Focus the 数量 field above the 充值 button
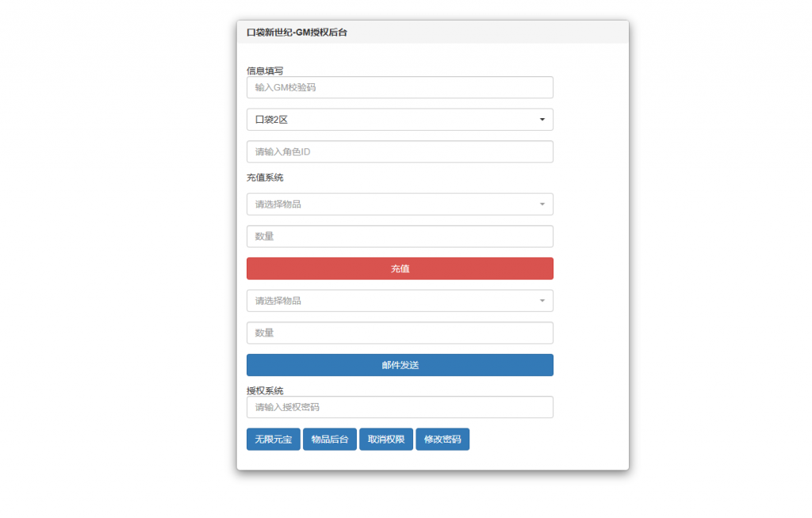Image resolution: width=812 pixels, height=518 pixels. tap(399, 236)
